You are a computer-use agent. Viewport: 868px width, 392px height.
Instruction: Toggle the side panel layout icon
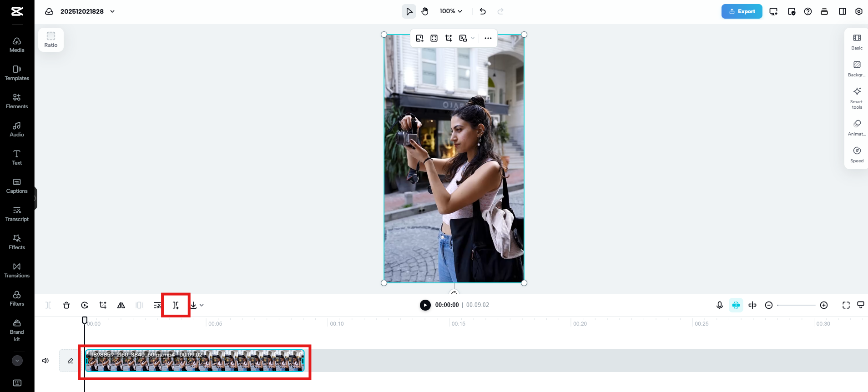[842, 11]
